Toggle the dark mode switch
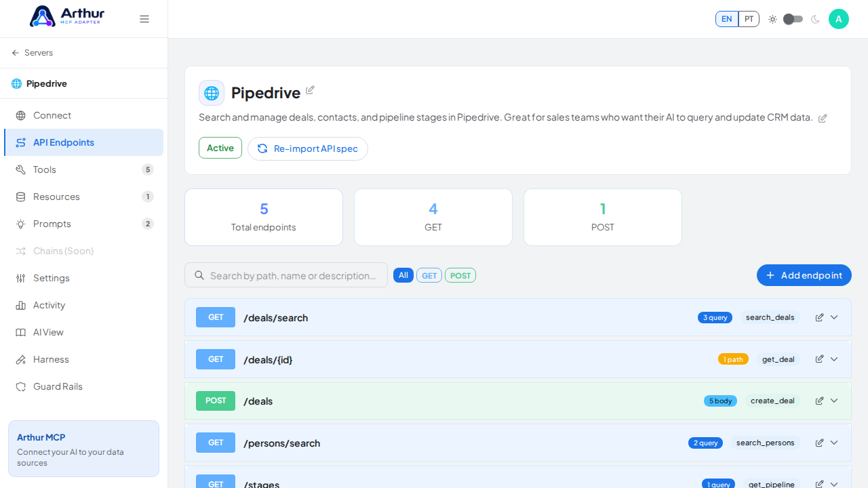 793,19
